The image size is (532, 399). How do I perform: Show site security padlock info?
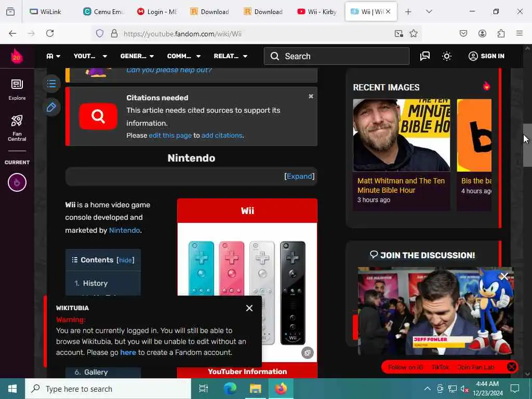click(114, 33)
